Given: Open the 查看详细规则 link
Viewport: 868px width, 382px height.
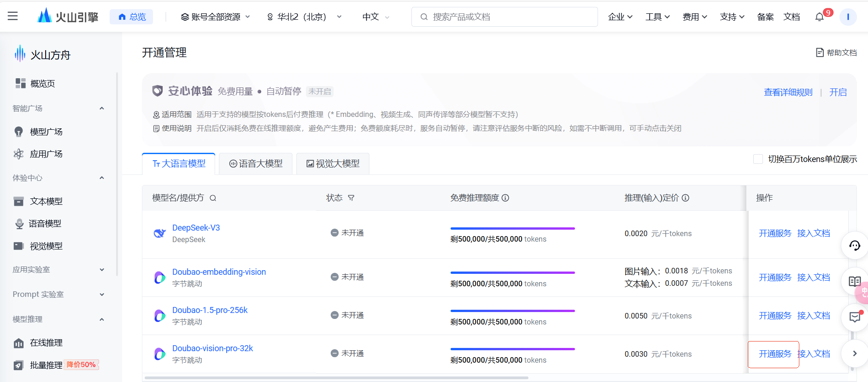Looking at the screenshot, I should pyautogui.click(x=788, y=93).
